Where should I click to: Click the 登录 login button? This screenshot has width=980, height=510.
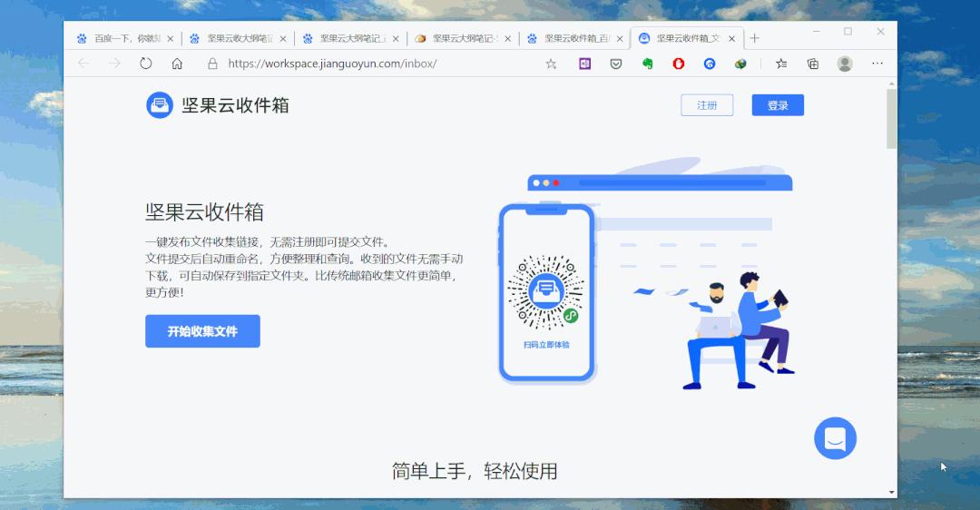click(x=778, y=105)
